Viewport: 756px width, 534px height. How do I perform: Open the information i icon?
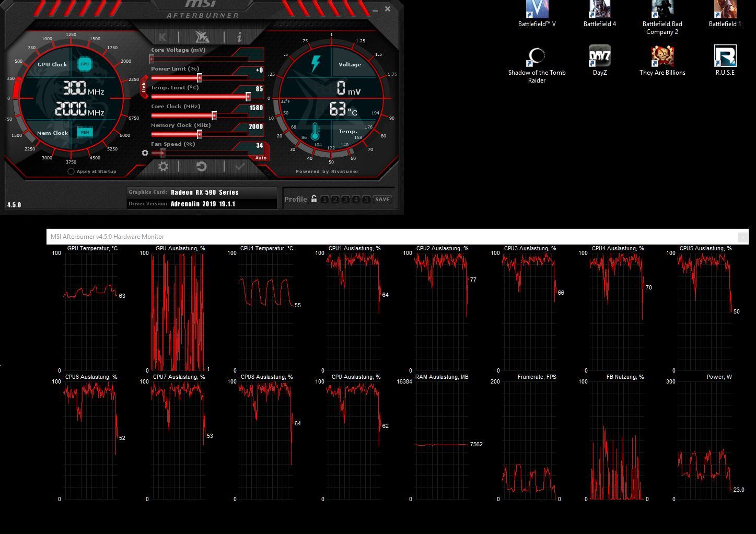coord(239,37)
